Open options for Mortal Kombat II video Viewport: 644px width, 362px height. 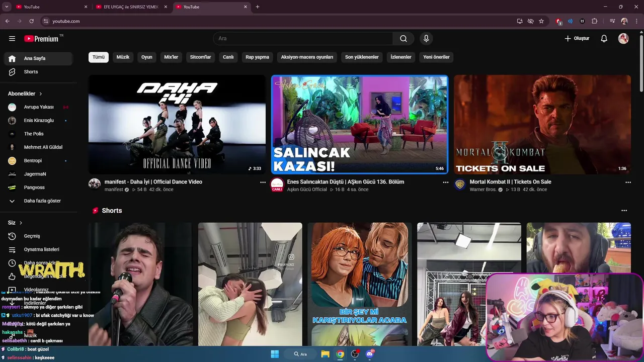tap(628, 183)
